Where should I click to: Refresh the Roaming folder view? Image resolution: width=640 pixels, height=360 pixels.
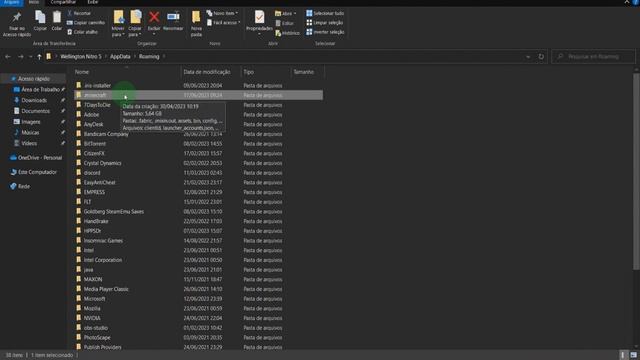click(x=541, y=57)
